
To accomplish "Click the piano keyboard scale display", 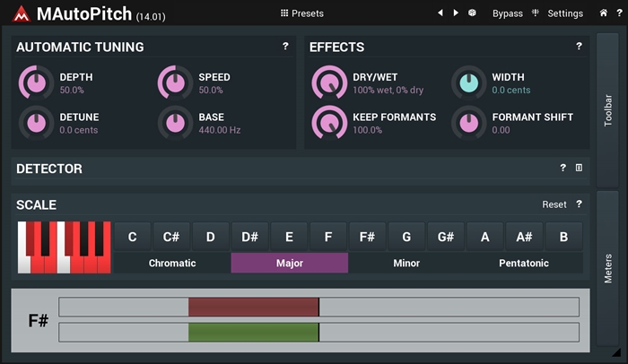I will tap(64, 247).
